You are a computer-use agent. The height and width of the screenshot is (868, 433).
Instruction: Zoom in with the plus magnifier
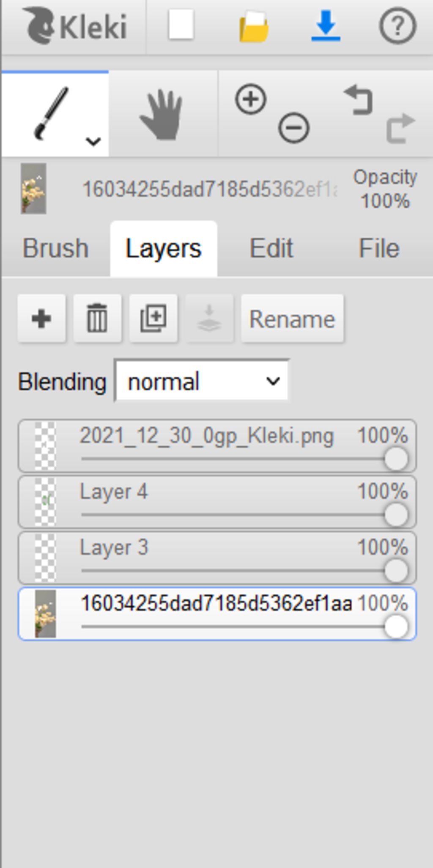coord(251,99)
